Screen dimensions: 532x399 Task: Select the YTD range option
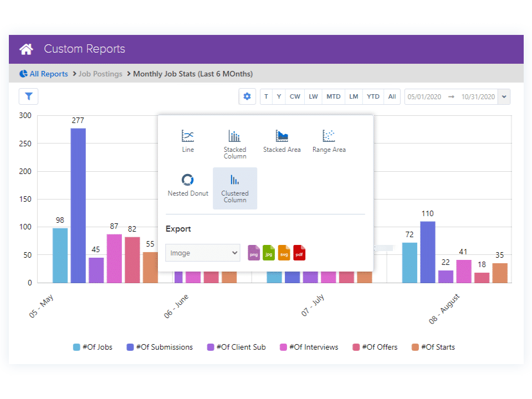(373, 96)
